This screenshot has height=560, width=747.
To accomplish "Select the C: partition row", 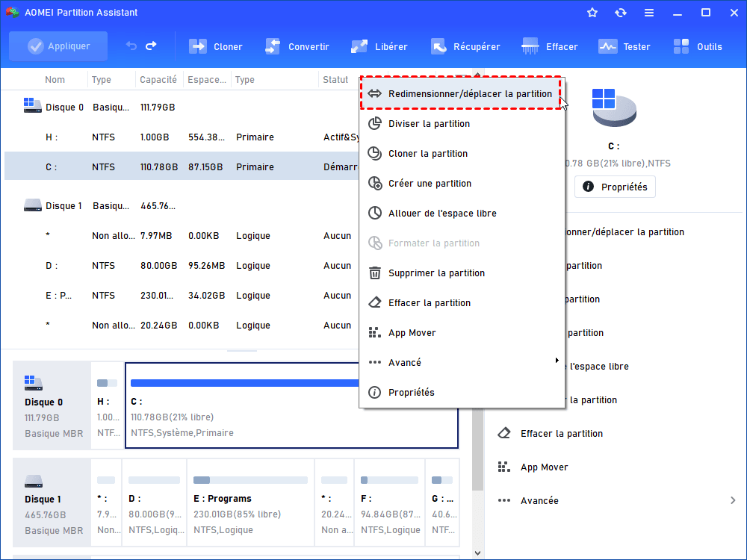I will point(181,167).
